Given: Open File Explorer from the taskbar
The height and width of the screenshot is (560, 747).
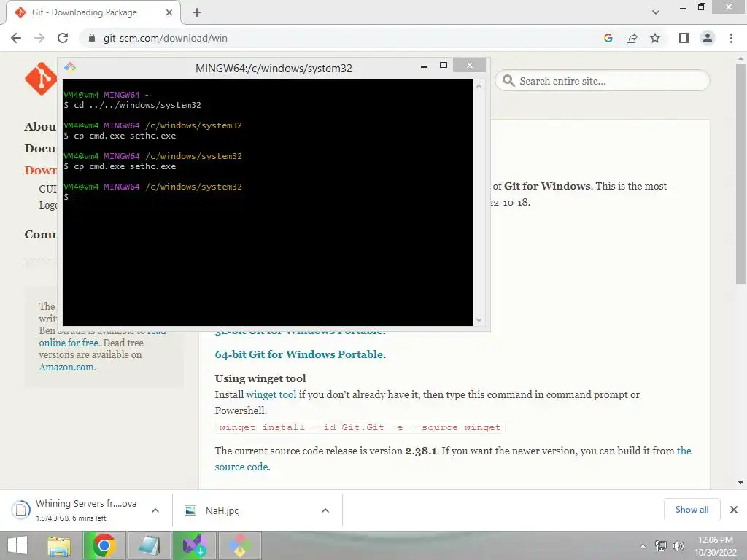Looking at the screenshot, I should 59,545.
